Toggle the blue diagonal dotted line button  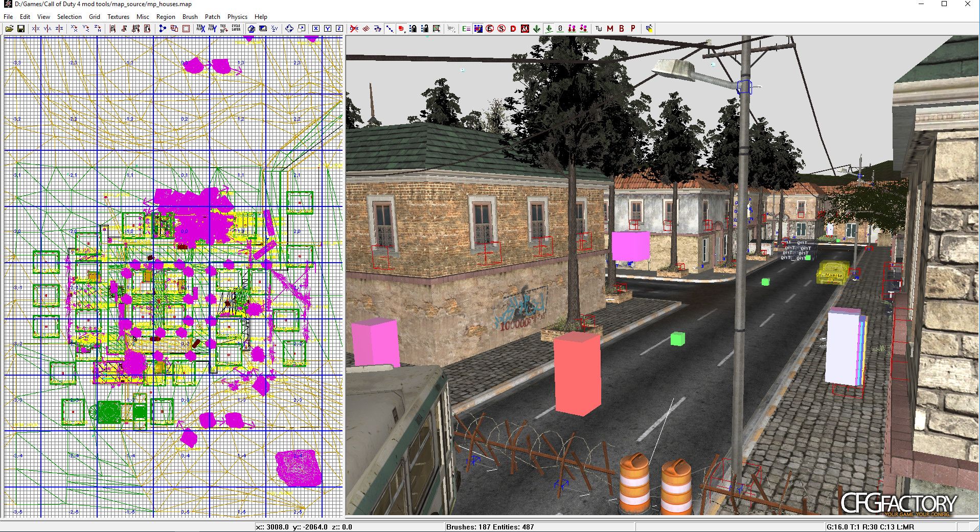[x=390, y=29]
